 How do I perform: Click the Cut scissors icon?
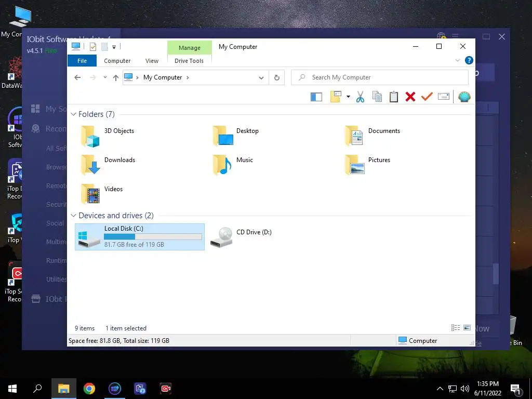pyautogui.click(x=360, y=97)
